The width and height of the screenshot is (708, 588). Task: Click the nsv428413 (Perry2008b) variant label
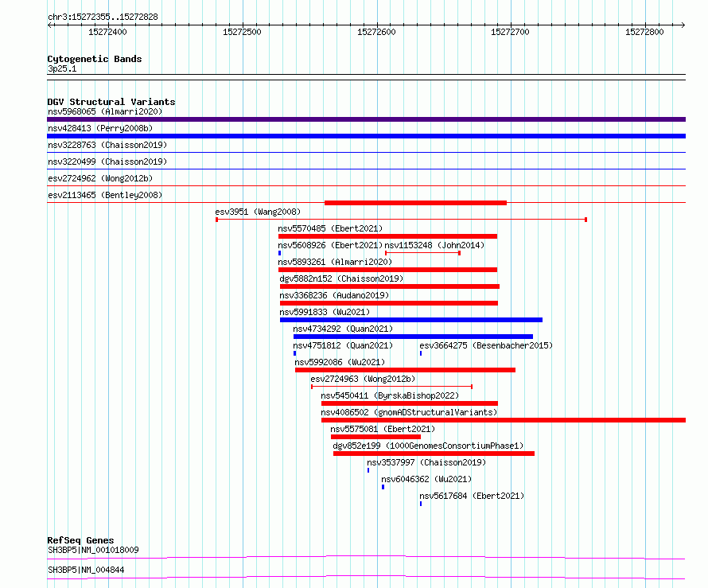click(x=100, y=128)
